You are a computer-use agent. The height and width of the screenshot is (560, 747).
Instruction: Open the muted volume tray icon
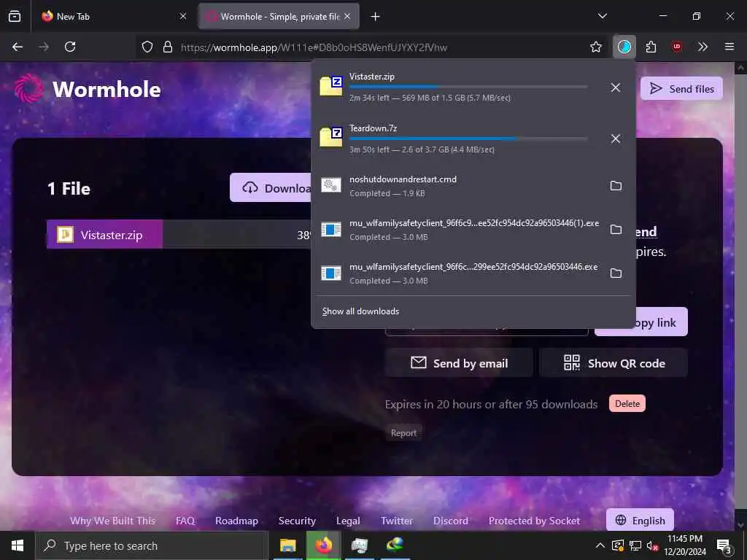point(652,545)
